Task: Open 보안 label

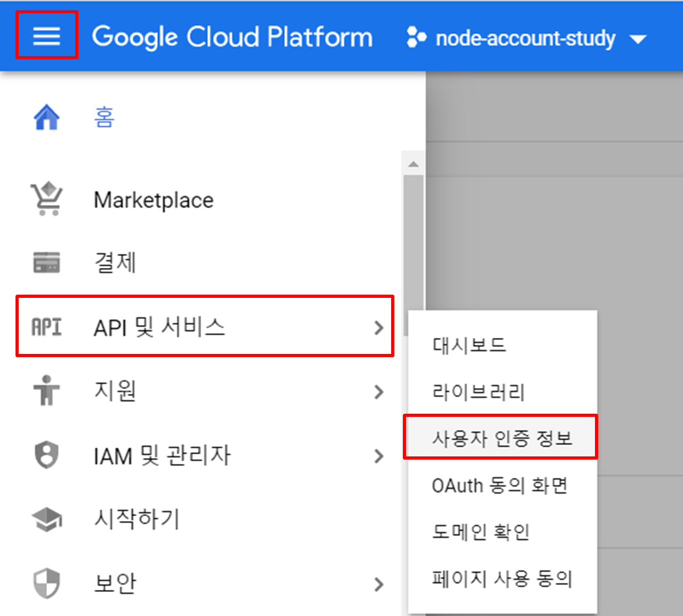Action: [115, 583]
